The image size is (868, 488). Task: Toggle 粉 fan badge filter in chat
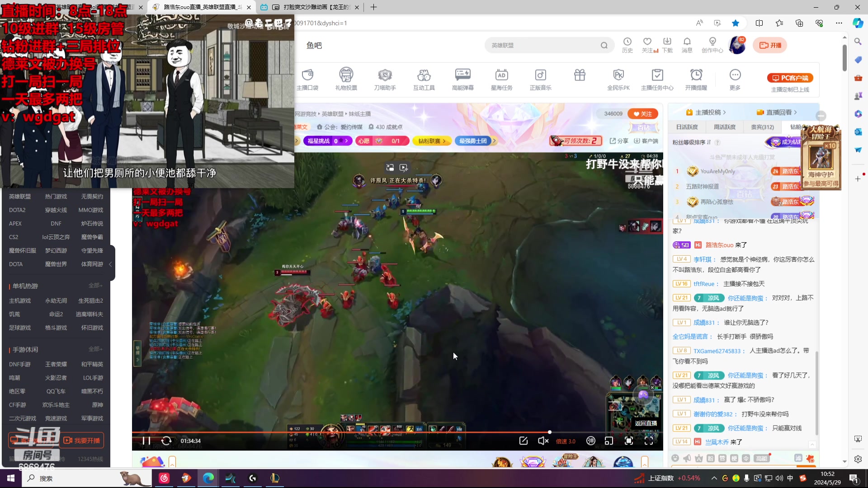tap(711, 458)
